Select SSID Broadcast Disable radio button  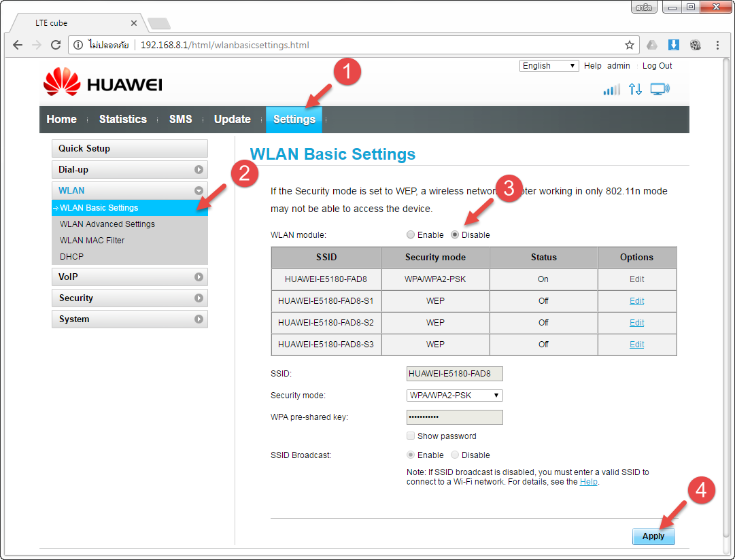click(x=455, y=455)
